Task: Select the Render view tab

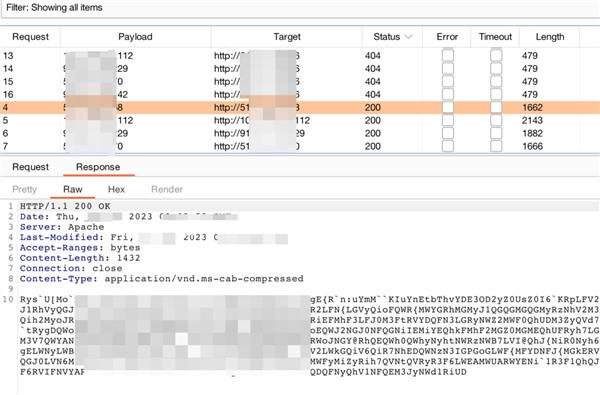Action: tap(167, 189)
